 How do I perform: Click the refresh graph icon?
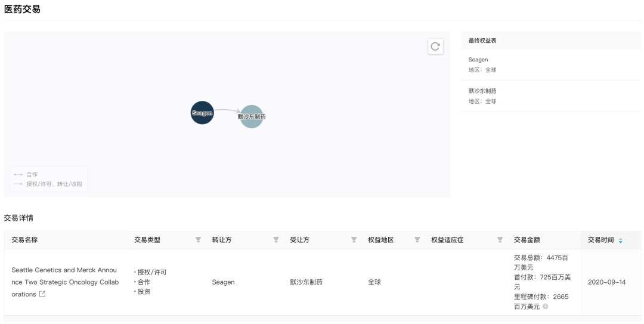coord(435,46)
